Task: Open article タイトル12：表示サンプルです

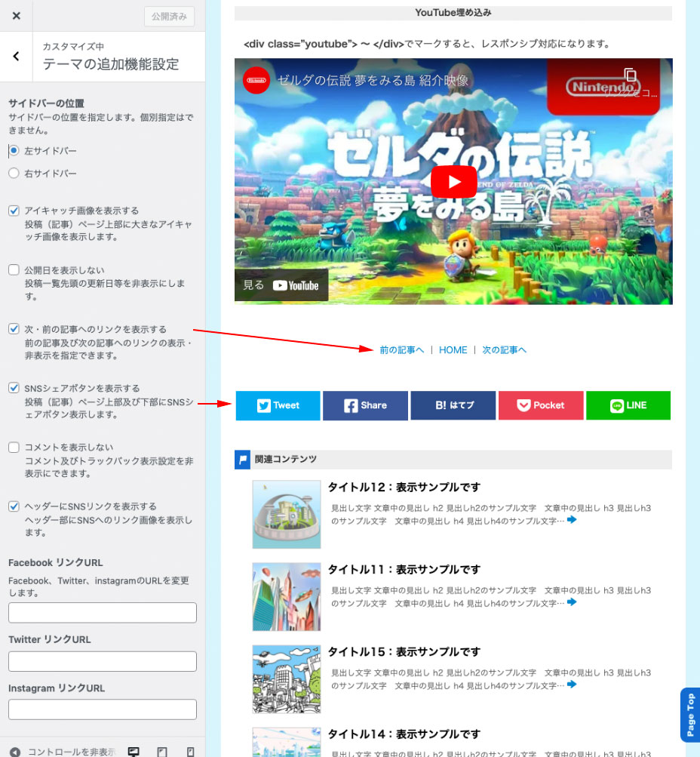Action: [x=404, y=487]
